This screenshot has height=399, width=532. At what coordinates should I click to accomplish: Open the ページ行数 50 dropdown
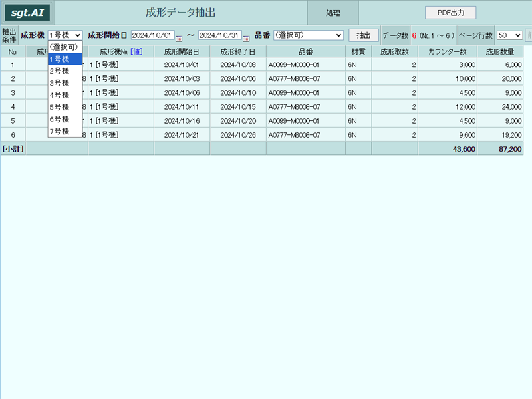coord(509,35)
